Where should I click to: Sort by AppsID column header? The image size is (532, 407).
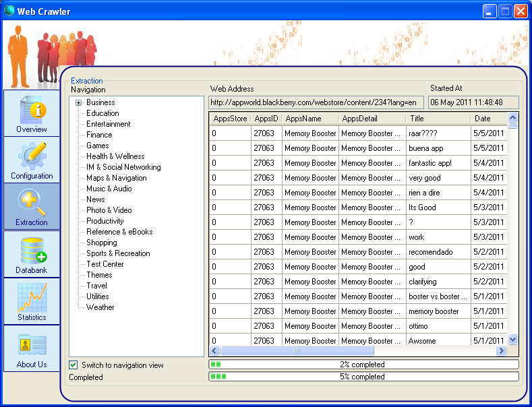click(x=266, y=119)
